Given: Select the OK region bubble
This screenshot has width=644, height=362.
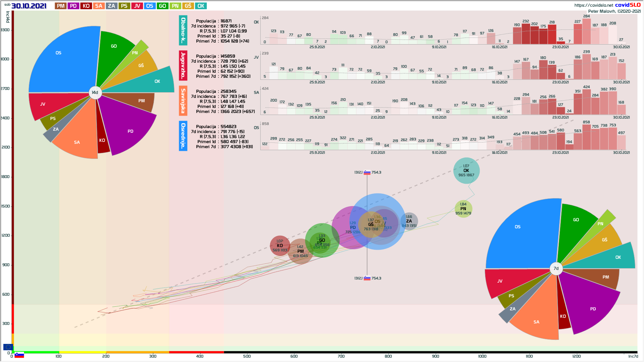Looking at the screenshot, I should (x=466, y=171).
